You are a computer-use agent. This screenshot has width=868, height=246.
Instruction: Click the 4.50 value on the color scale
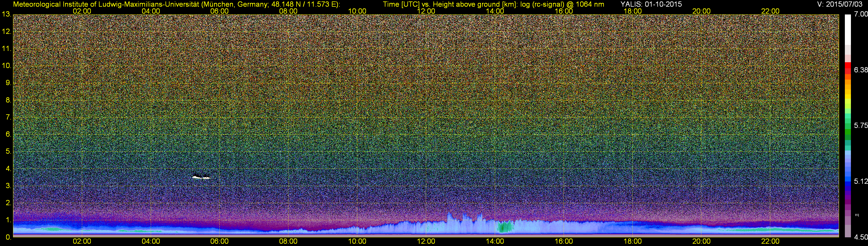pos(861,237)
